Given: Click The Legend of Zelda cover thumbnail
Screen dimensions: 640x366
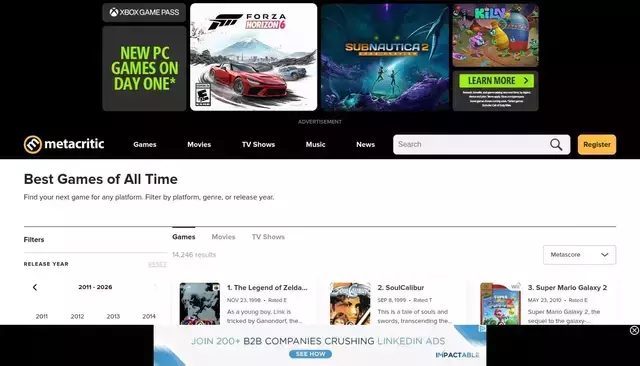Looking at the screenshot, I should click(x=200, y=304).
